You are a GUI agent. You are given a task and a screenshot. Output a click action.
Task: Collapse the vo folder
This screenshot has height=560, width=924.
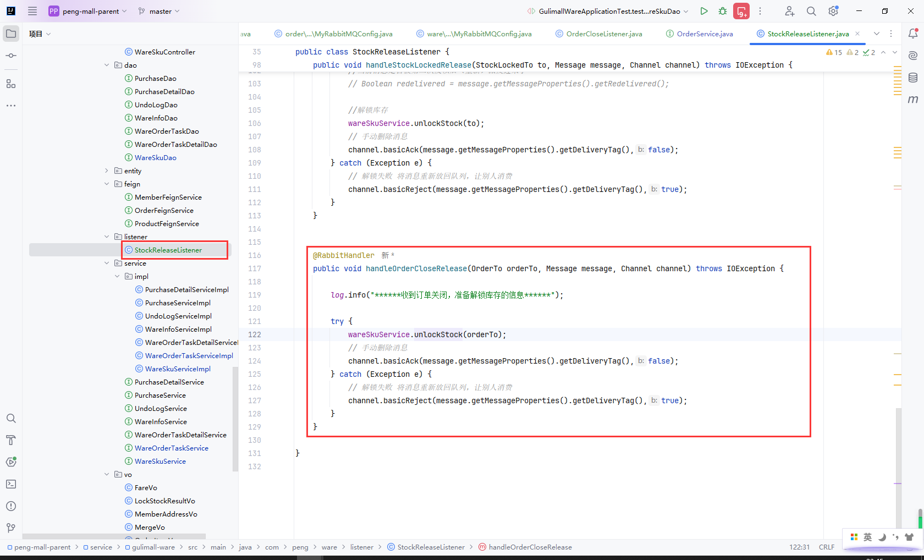107,474
